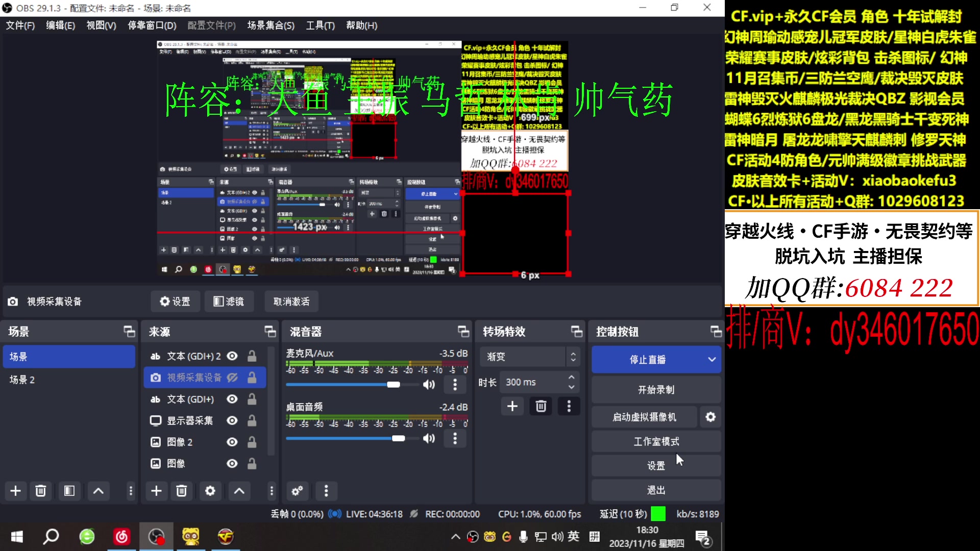
Task: Toggle lock on 文本 (GDI+) 2 source
Action: (x=252, y=356)
